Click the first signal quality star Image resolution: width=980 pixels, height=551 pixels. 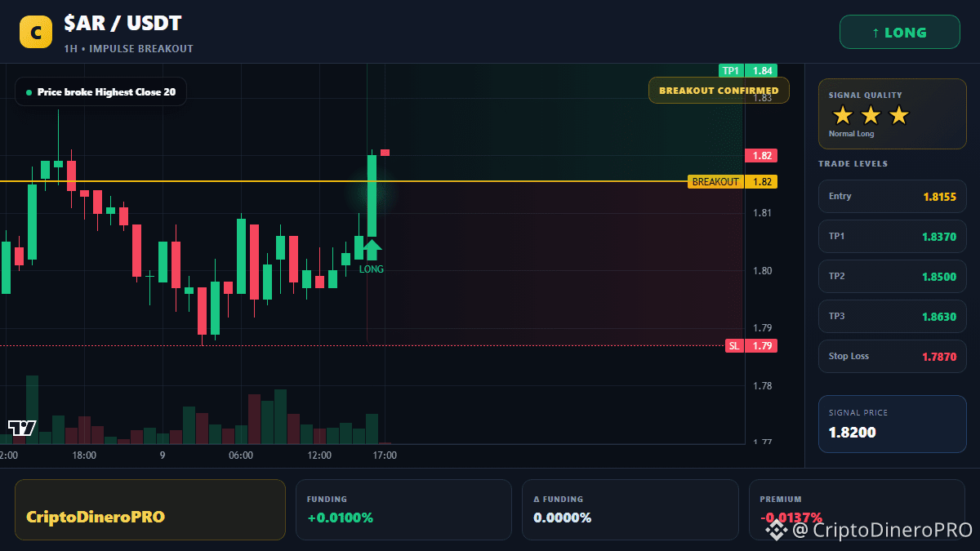843,115
